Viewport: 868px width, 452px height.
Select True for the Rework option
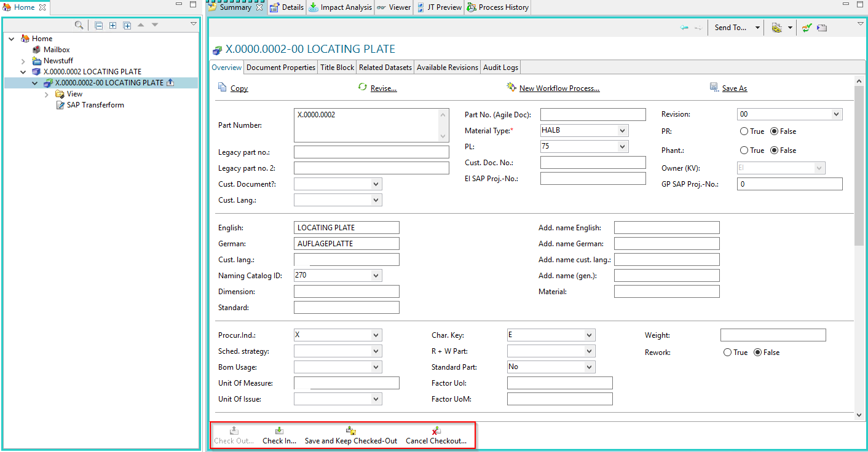[x=727, y=353]
